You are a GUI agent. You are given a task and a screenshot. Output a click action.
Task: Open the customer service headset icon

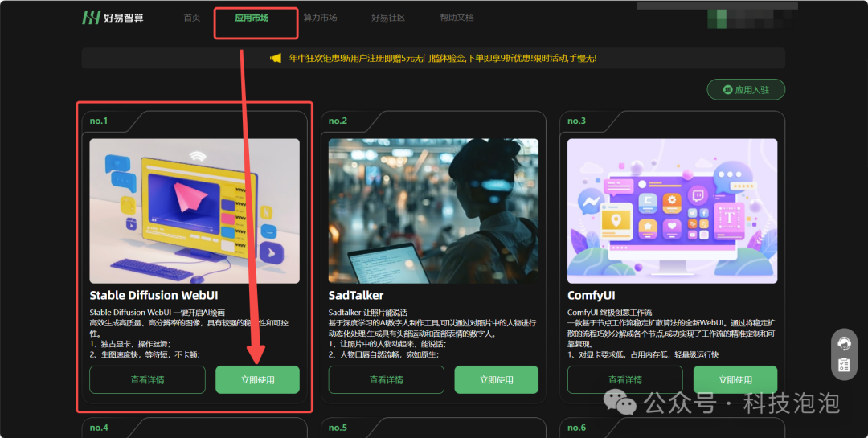pos(844,344)
